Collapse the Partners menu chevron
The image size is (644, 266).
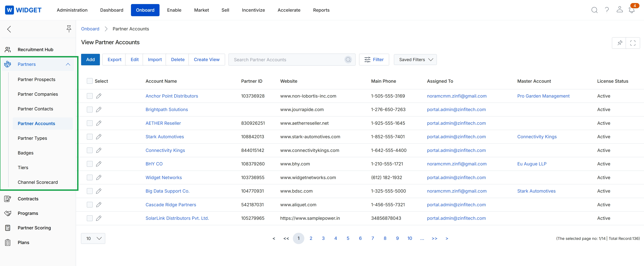point(68,64)
